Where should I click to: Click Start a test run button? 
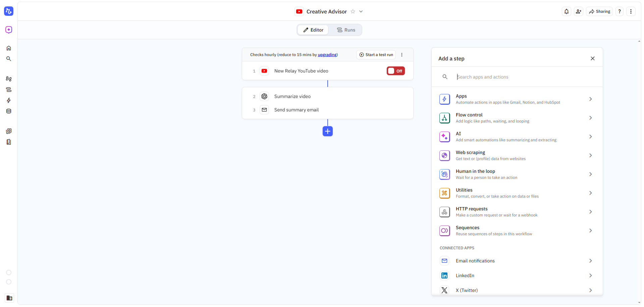tap(376, 55)
